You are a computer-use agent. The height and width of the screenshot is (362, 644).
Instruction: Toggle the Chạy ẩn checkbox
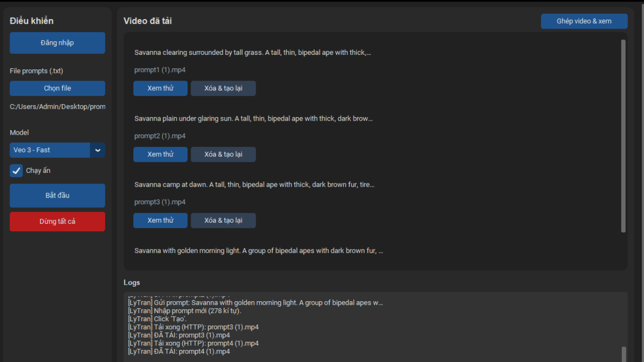(17, 170)
